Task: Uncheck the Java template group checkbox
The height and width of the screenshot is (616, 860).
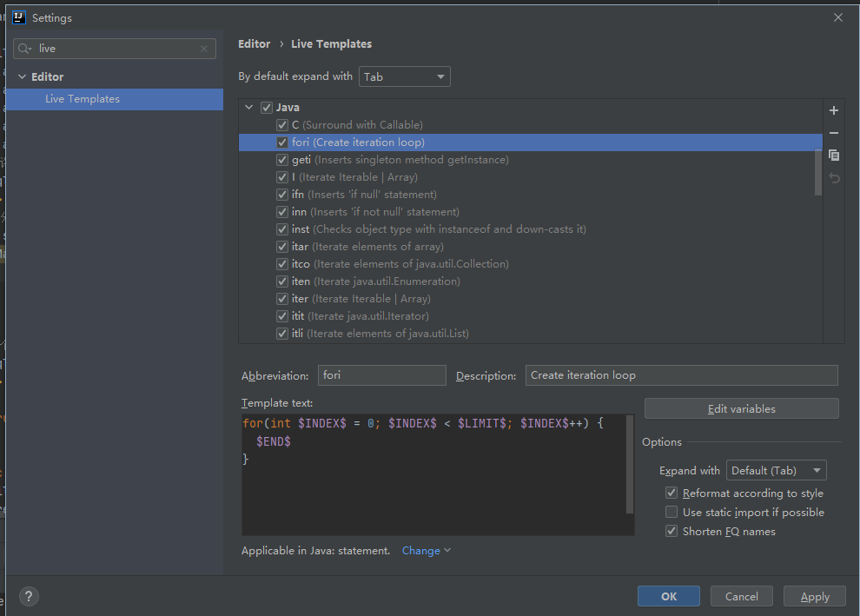Action: click(267, 108)
